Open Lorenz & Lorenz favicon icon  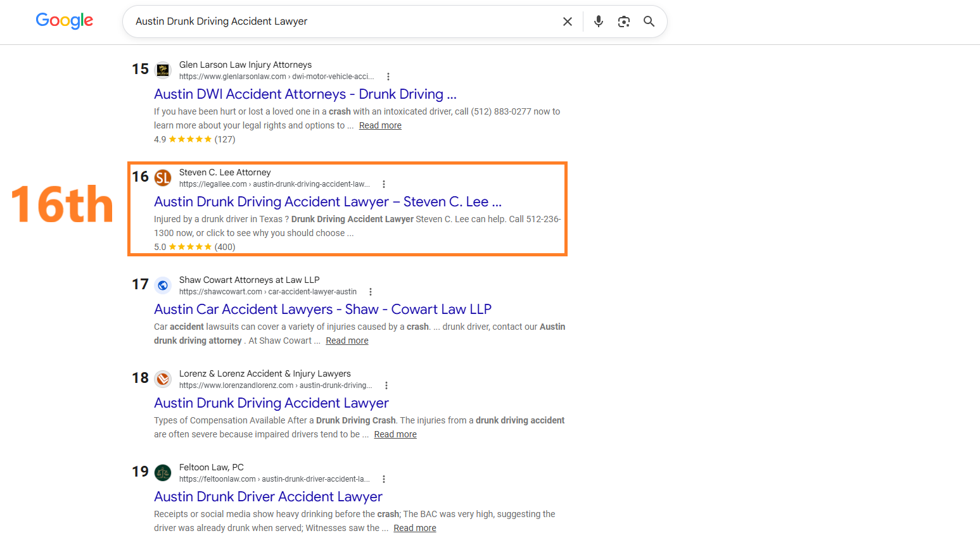click(163, 379)
